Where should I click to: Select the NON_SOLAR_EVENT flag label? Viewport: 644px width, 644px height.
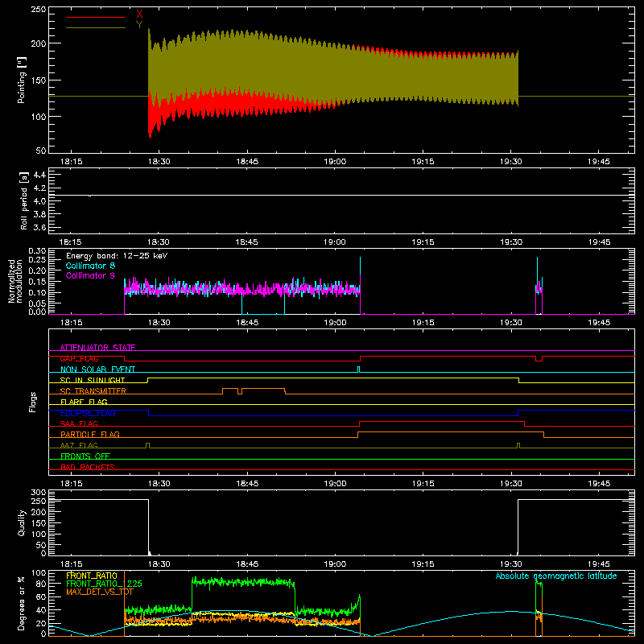pos(97,369)
